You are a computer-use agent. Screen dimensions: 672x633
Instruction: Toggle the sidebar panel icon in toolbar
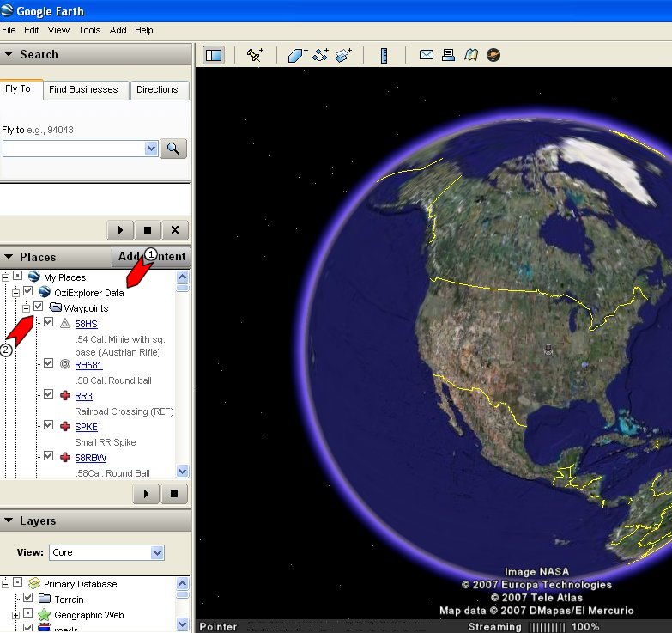click(214, 55)
